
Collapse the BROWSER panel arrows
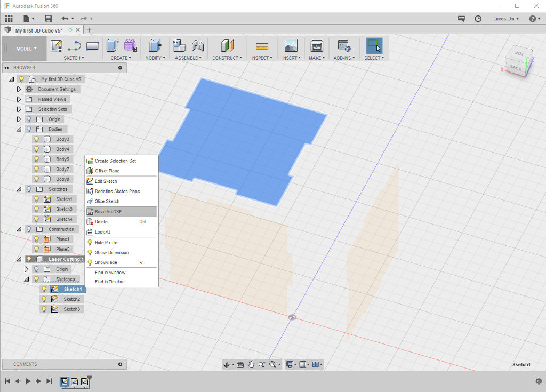point(6,68)
